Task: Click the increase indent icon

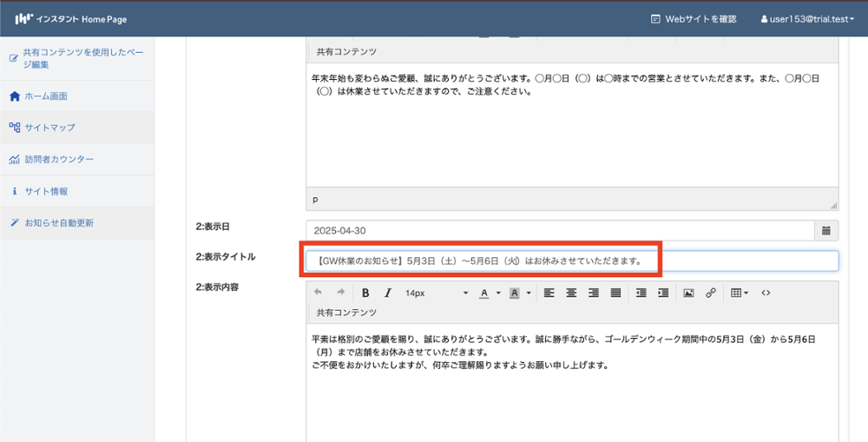Action: click(x=663, y=294)
